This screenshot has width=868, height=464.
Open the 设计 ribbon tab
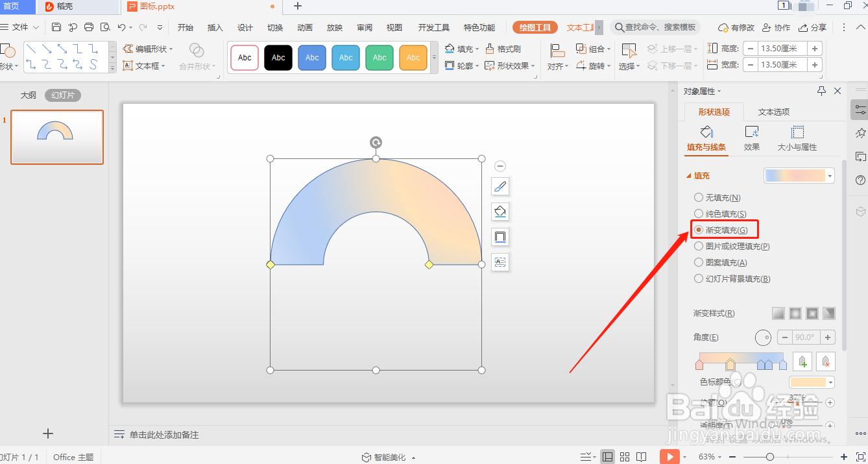[x=245, y=27]
